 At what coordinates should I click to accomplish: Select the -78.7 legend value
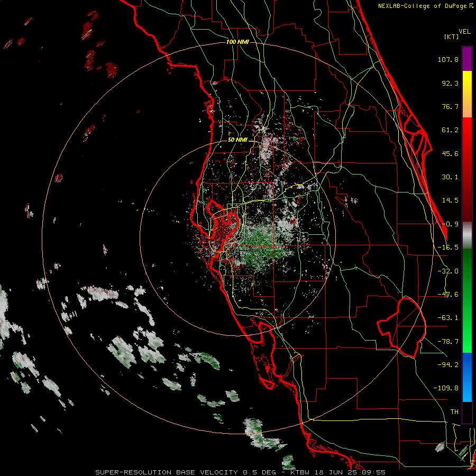448,342
